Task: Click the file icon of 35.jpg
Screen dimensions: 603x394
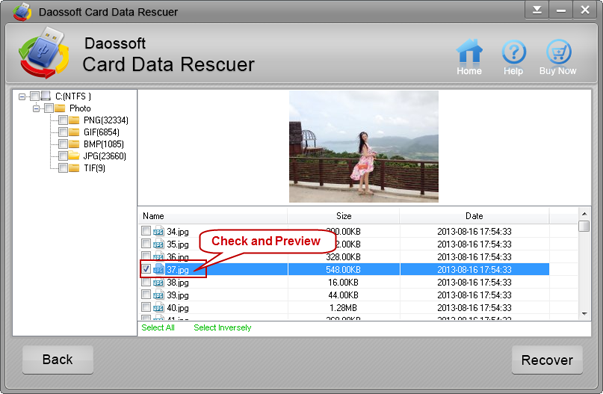Action: tap(158, 244)
